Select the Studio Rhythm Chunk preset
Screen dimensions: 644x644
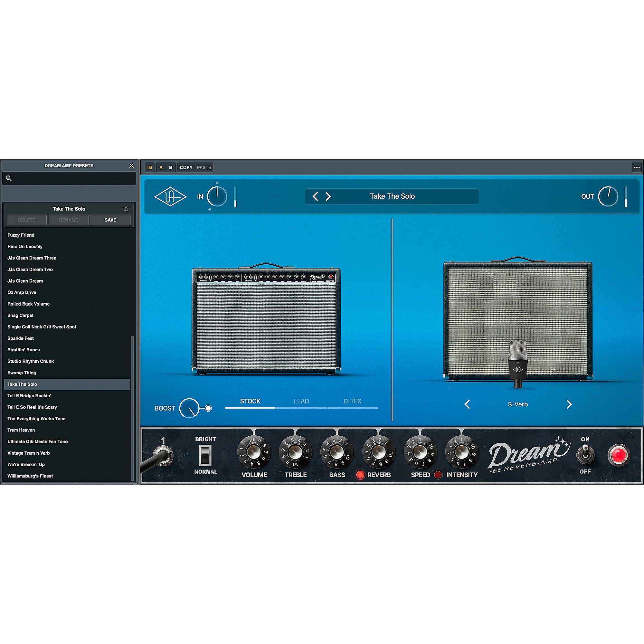(x=67, y=361)
